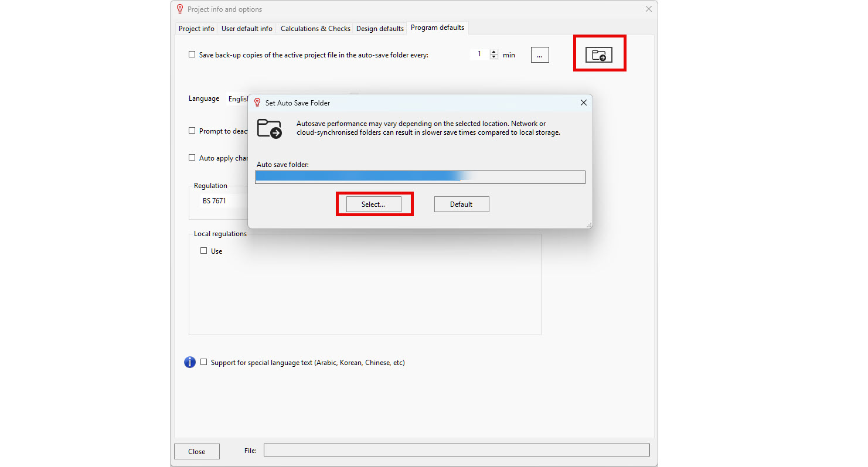
Task: Click the lightbulb icon in Set Auto Save Folder title bar
Action: coord(257,103)
